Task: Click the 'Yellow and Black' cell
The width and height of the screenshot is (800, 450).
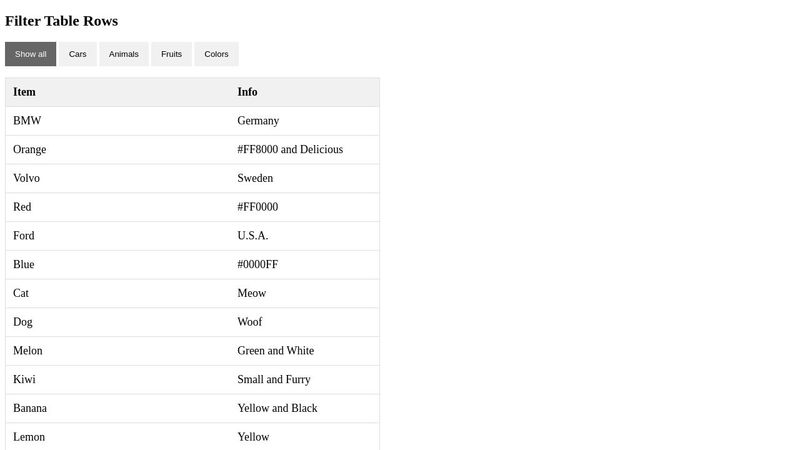Action: [277, 408]
